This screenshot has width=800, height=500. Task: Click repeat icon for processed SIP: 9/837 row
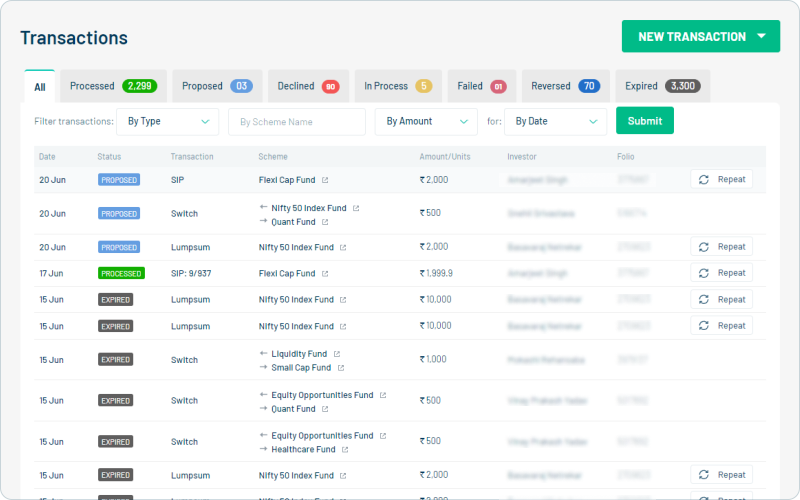(704, 273)
